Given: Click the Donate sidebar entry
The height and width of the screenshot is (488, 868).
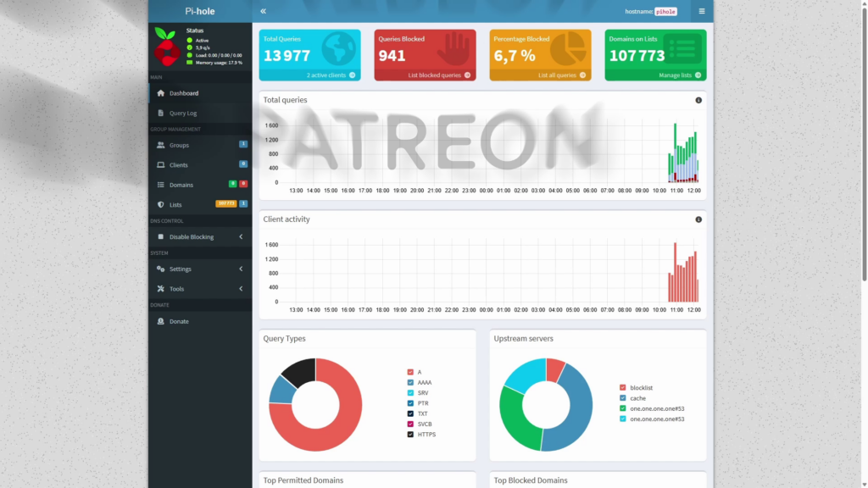Looking at the screenshot, I should [178, 321].
